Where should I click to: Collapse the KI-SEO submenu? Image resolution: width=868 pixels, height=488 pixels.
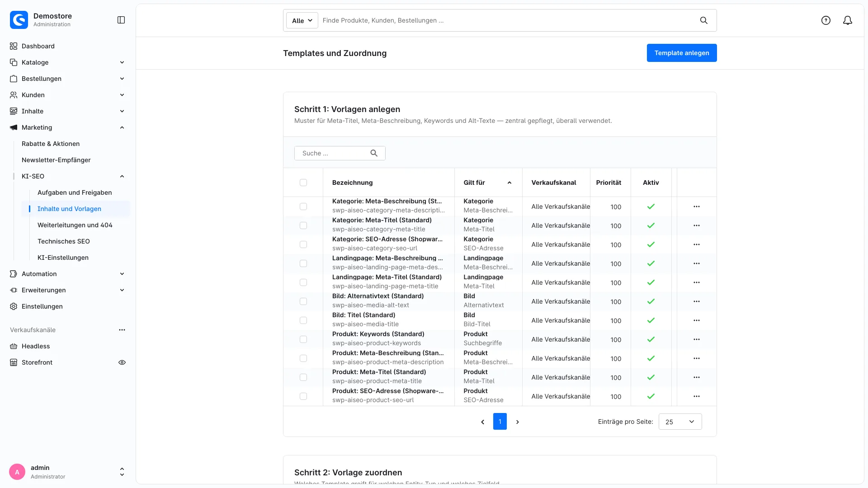tap(122, 176)
